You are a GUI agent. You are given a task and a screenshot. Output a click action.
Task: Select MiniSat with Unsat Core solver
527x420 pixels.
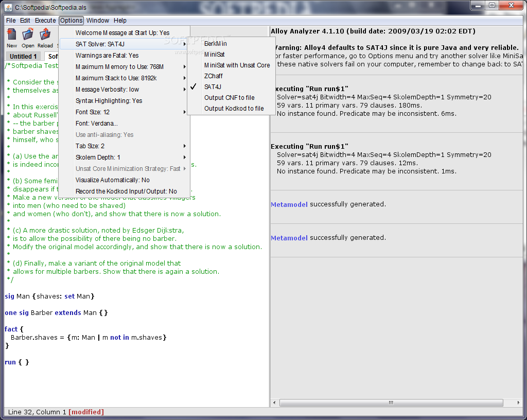[231, 65]
